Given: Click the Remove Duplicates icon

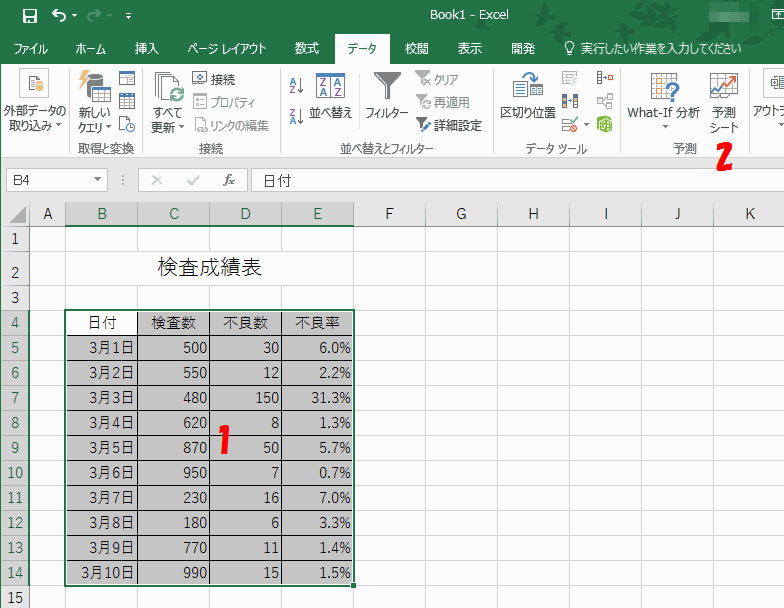Looking at the screenshot, I should (x=570, y=101).
